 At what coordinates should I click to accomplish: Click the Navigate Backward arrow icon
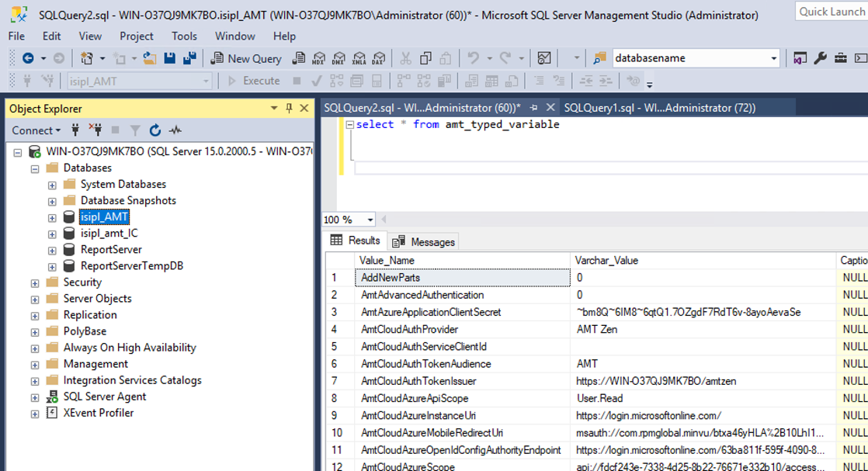(x=28, y=58)
